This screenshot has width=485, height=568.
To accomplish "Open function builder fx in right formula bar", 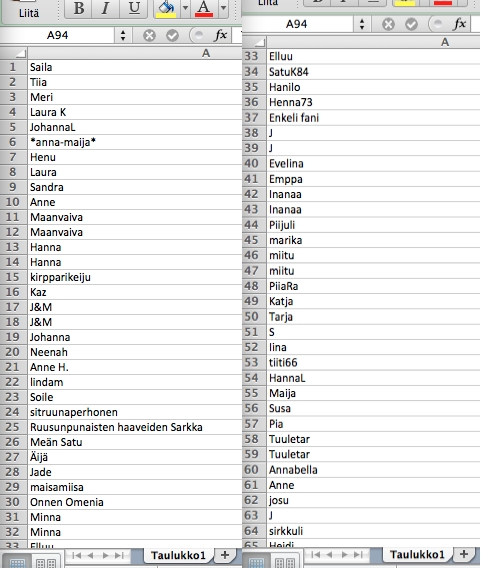I will 459,24.
